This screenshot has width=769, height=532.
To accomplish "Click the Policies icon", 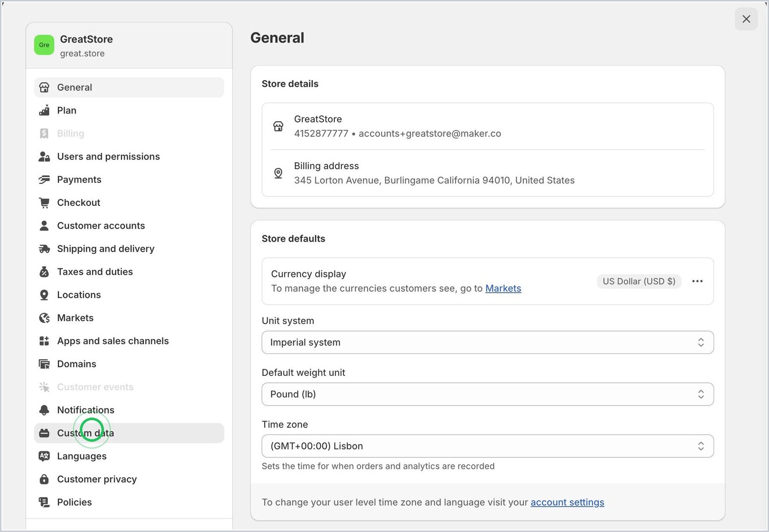I will click(44, 502).
